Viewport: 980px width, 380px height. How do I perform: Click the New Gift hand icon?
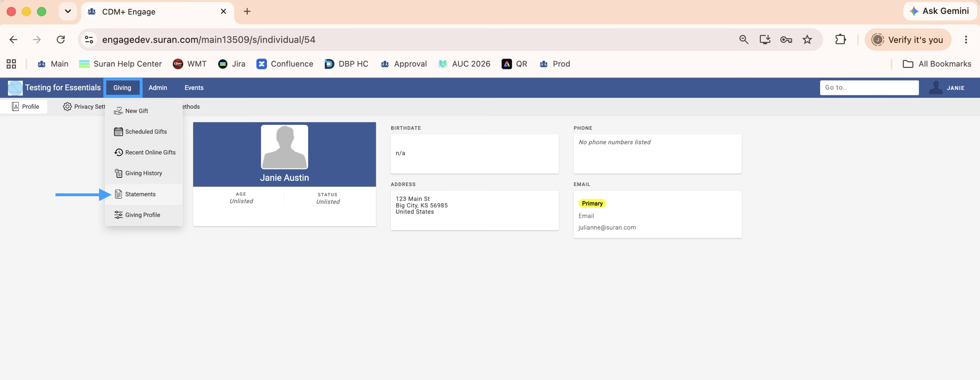(x=118, y=111)
